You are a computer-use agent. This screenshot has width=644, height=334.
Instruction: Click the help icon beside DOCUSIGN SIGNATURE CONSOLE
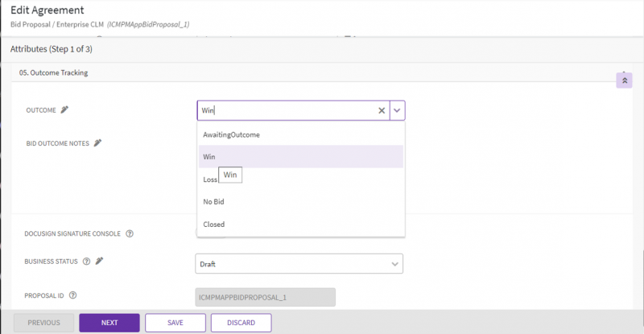[130, 233]
